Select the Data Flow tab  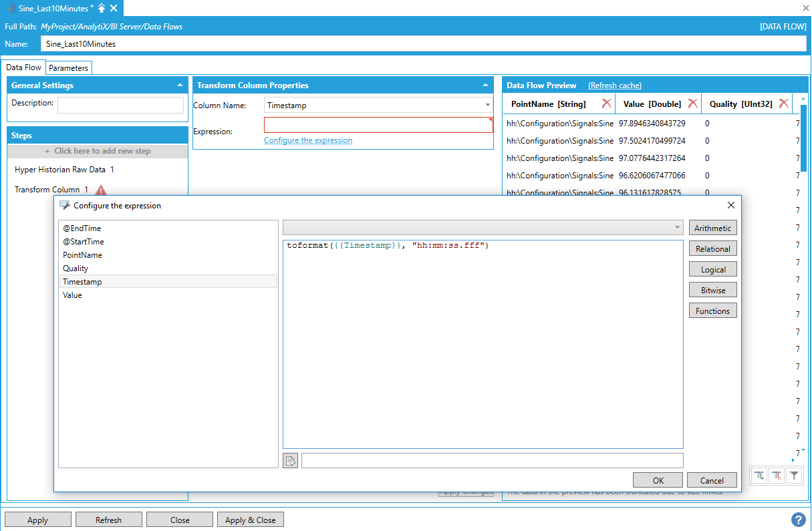click(24, 67)
